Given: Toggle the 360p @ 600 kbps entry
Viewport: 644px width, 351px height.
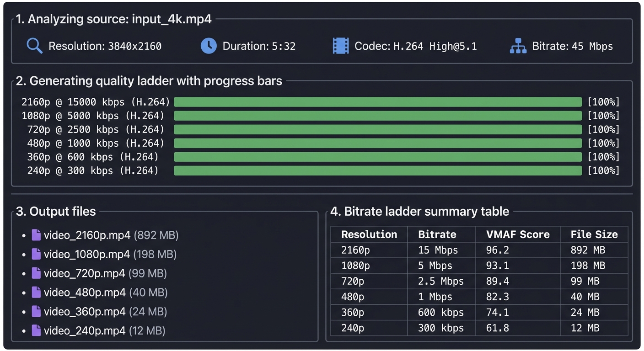Looking at the screenshot, I should 91,157.
